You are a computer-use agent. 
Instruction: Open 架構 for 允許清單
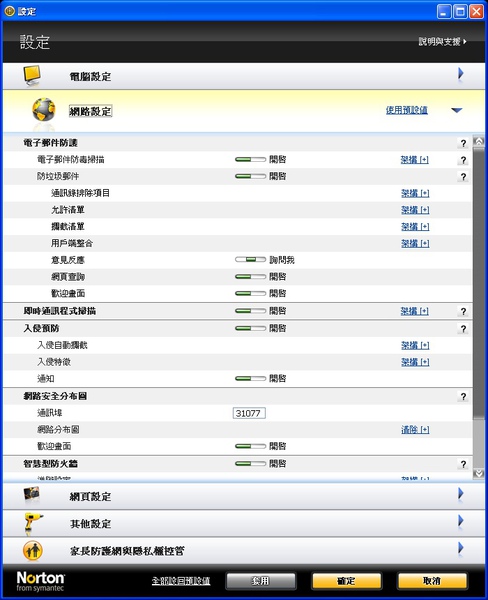(x=415, y=210)
